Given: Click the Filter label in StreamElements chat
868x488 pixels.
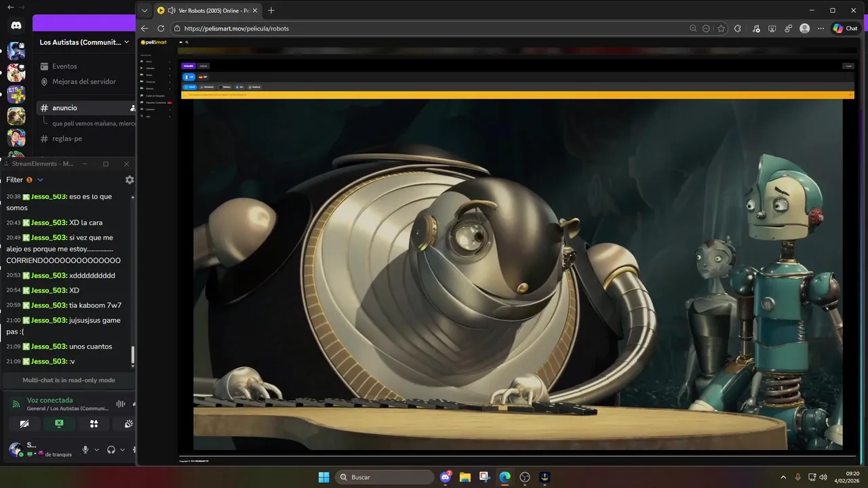Looking at the screenshot, I should (x=14, y=180).
